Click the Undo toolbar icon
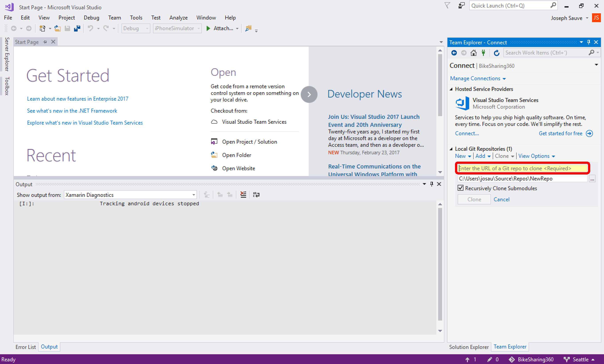The width and height of the screenshot is (604, 364). click(x=90, y=28)
